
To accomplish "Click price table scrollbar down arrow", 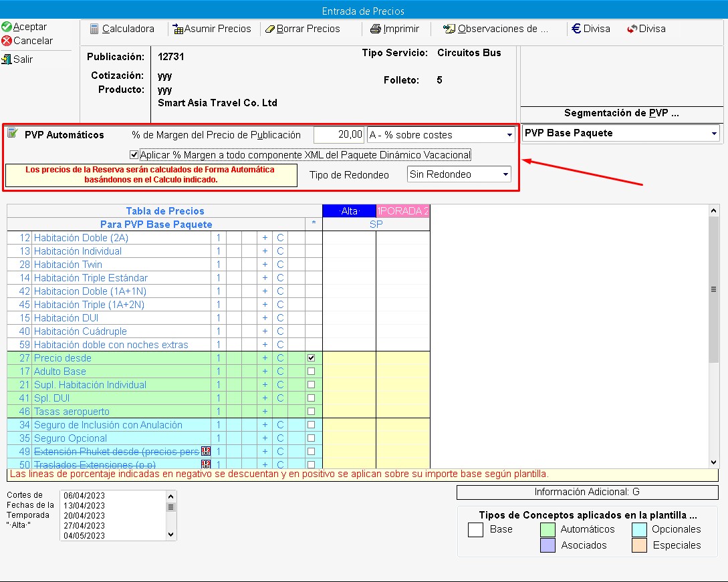I will (713, 462).
